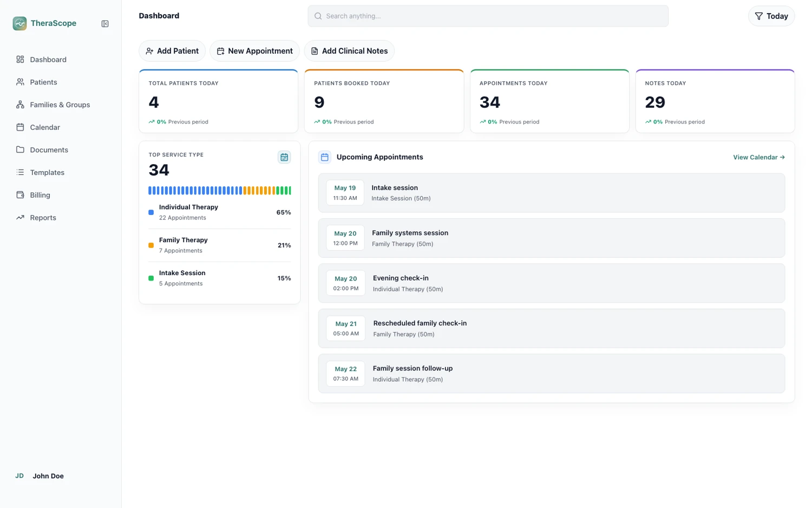Screen dimensions: 812x508
Task: Open the Total Patients Today card
Action: pyautogui.click(x=219, y=101)
